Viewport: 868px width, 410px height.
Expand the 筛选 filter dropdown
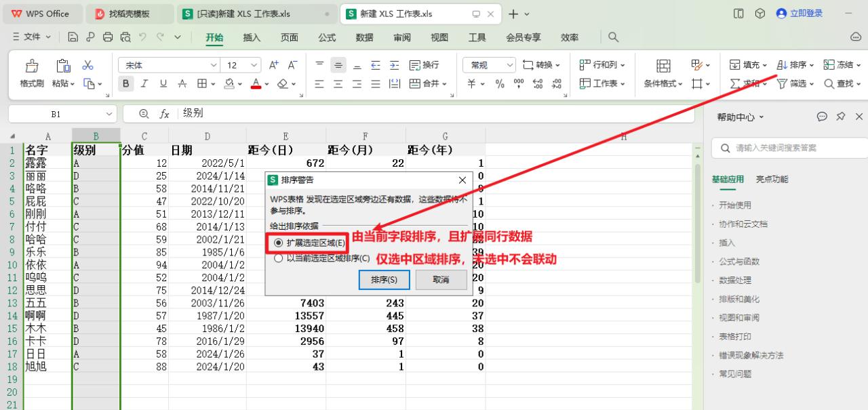coord(812,83)
